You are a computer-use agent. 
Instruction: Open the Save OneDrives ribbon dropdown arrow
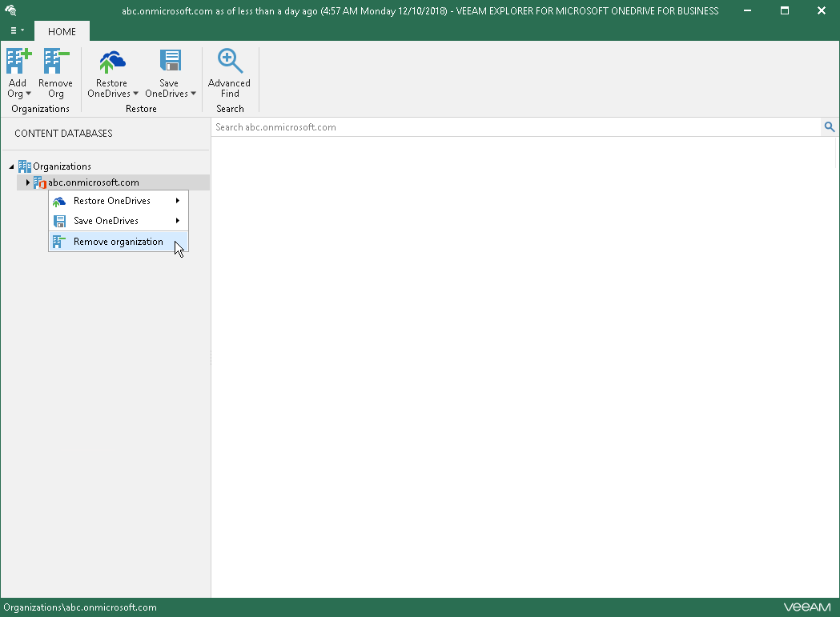194,94
